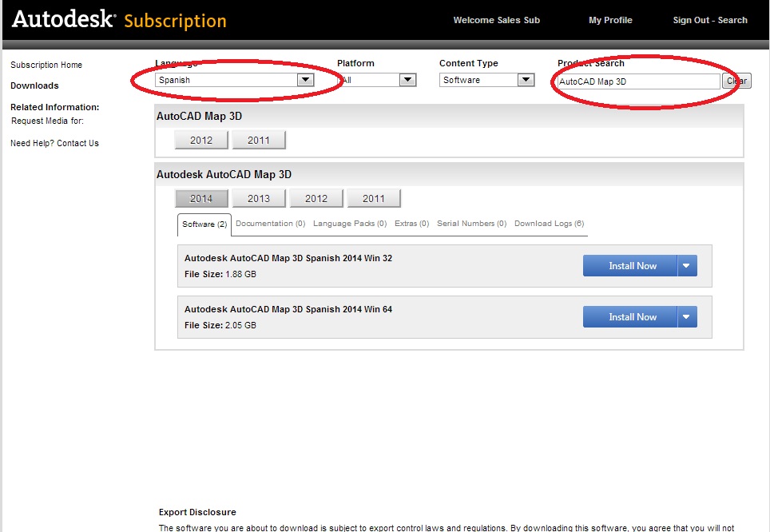Click the Product Search input field
This screenshot has height=532, width=770.
click(638, 81)
